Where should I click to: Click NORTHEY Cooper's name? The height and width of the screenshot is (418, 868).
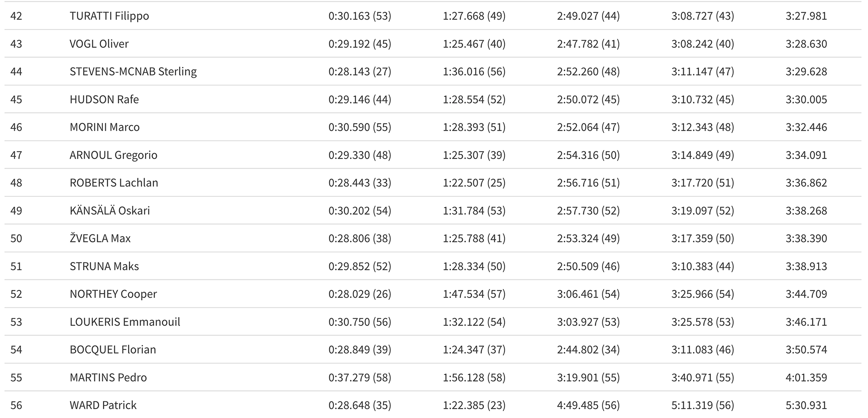(113, 294)
